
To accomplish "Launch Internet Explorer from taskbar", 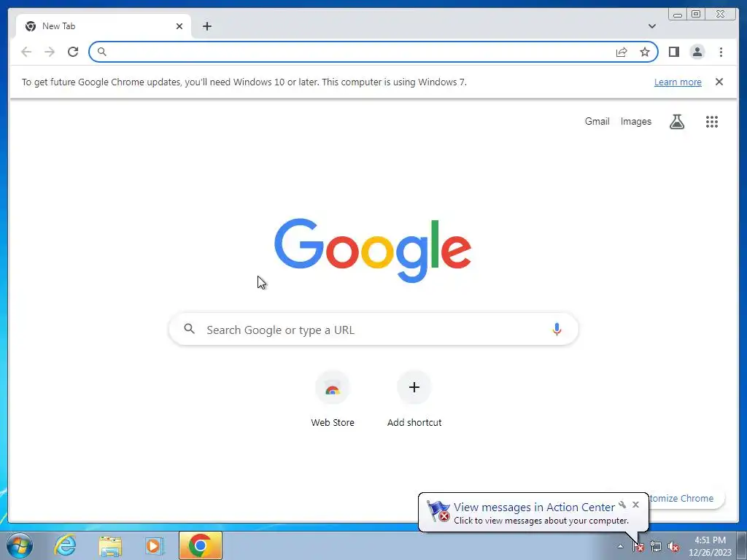I will tap(65, 545).
